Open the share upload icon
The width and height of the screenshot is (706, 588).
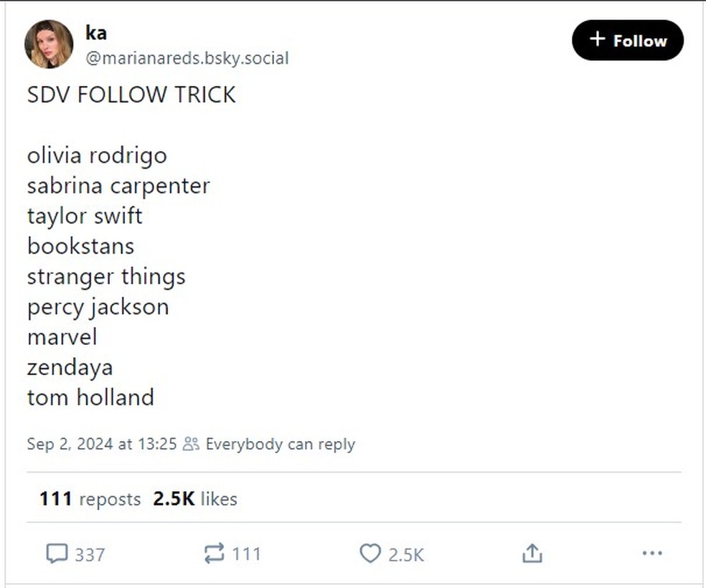[531, 554]
